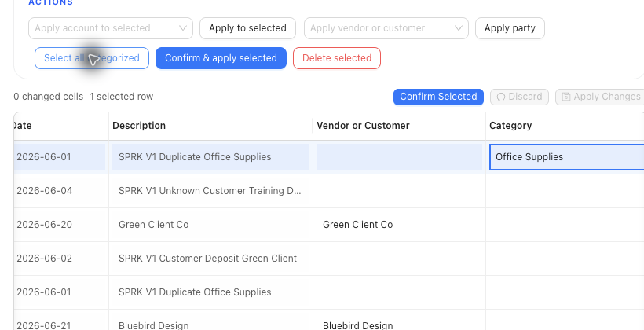This screenshot has height=330, width=644.
Task: Click the Select all categorized button
Action: coord(92,58)
